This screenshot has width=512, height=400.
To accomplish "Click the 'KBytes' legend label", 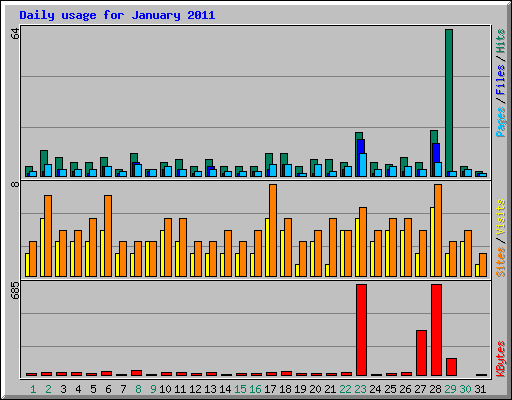I will (500, 359).
